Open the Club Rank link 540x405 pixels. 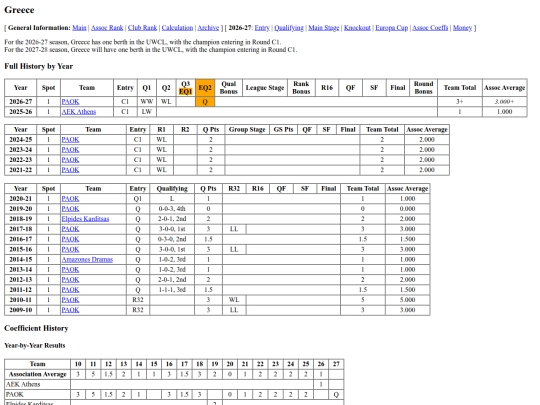coord(142,28)
